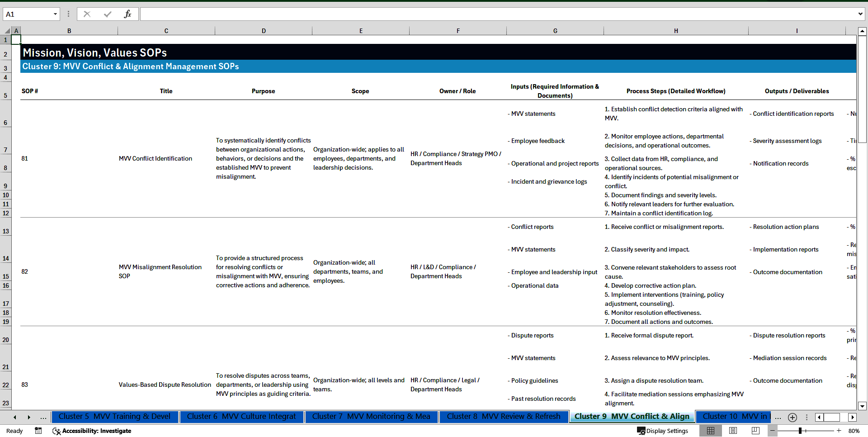Click the vertical ellipsis beside the Name Box
Image resolution: width=868 pixels, height=437 pixels.
(68, 14)
